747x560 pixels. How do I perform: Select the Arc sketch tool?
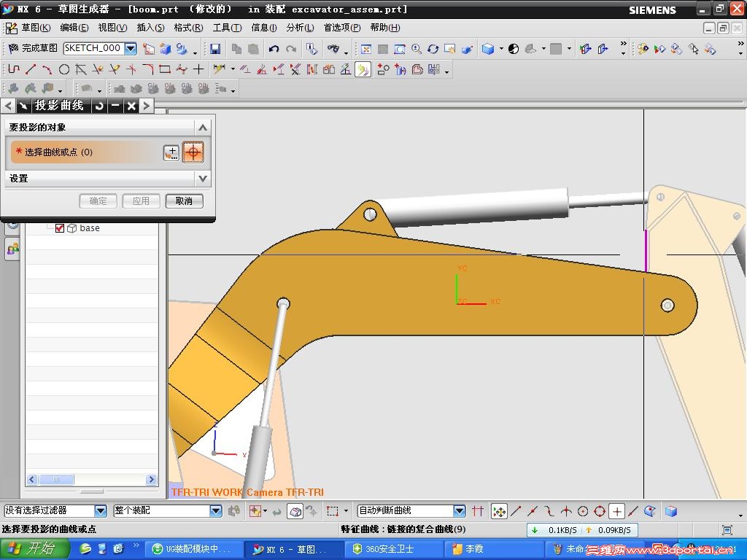pyautogui.click(x=47, y=69)
